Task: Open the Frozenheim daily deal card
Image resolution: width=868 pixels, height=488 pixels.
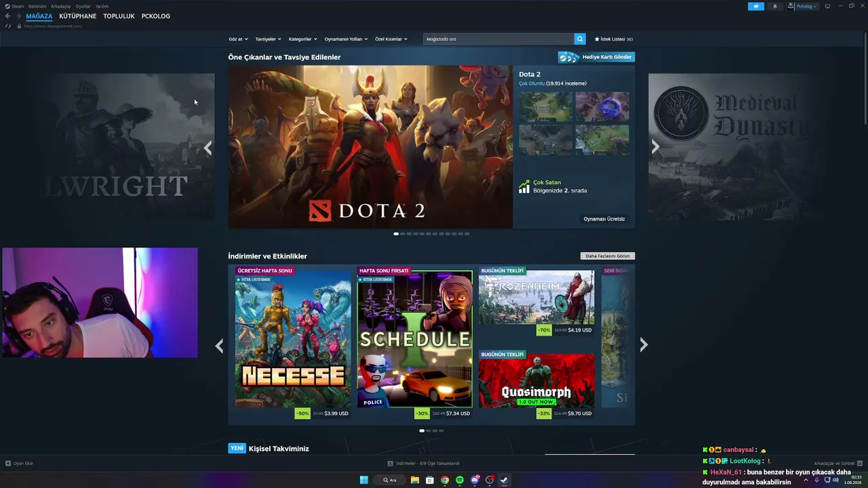Action: 536,301
